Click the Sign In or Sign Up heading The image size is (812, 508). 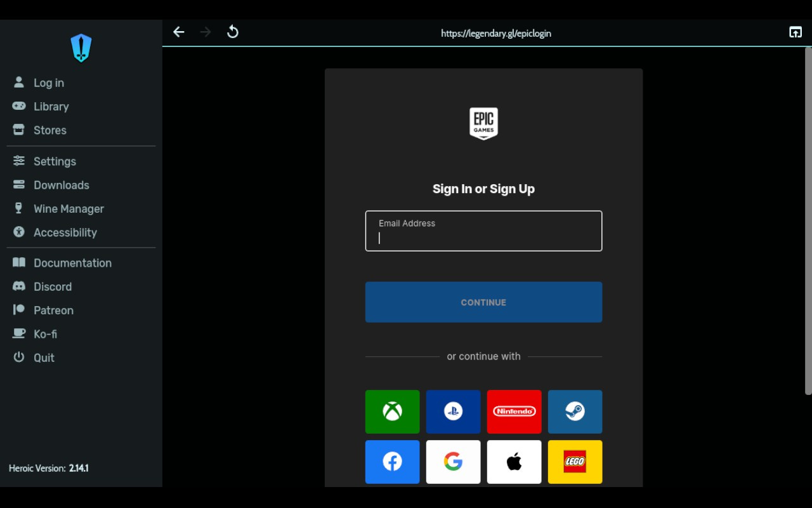pos(483,189)
